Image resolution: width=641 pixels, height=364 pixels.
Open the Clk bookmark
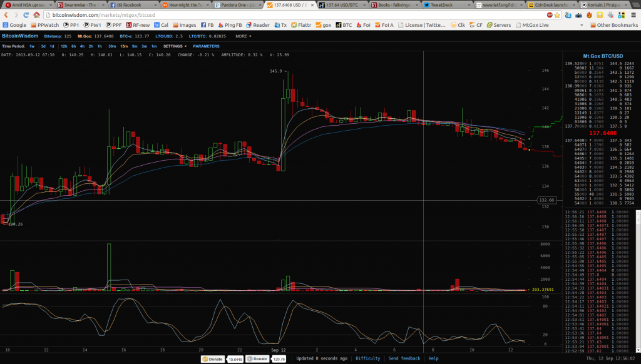coord(458,25)
